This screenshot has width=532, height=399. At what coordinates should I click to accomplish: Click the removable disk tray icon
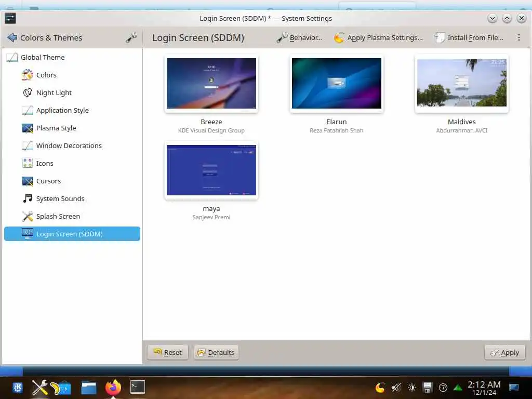[427, 388]
